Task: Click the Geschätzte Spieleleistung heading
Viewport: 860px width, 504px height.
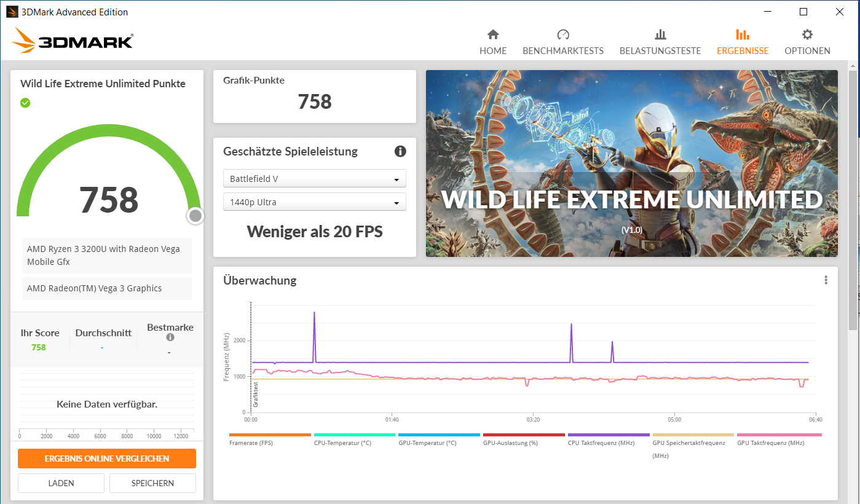Action: pos(290,151)
